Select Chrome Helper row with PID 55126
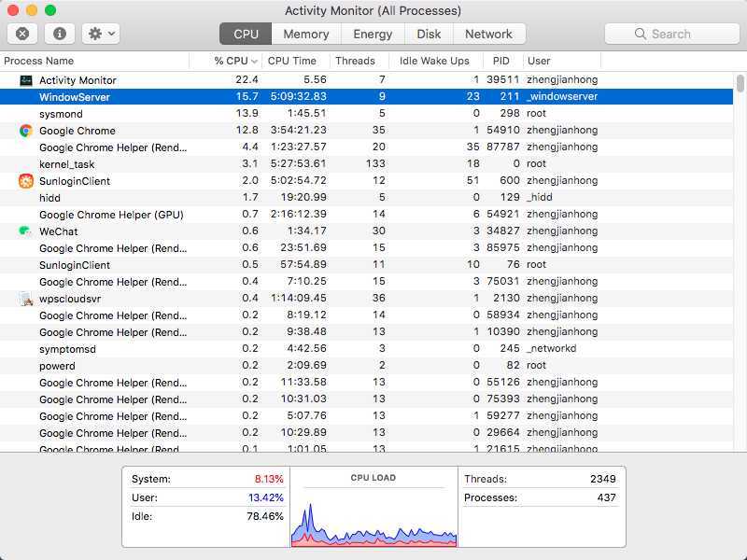 (x=366, y=383)
